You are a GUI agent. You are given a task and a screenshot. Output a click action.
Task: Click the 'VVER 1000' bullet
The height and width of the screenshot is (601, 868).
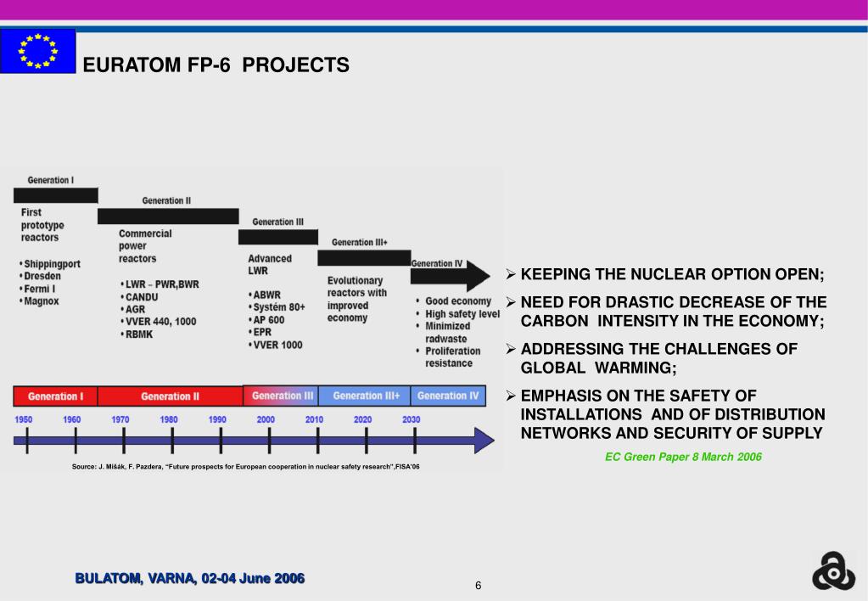click(x=275, y=345)
